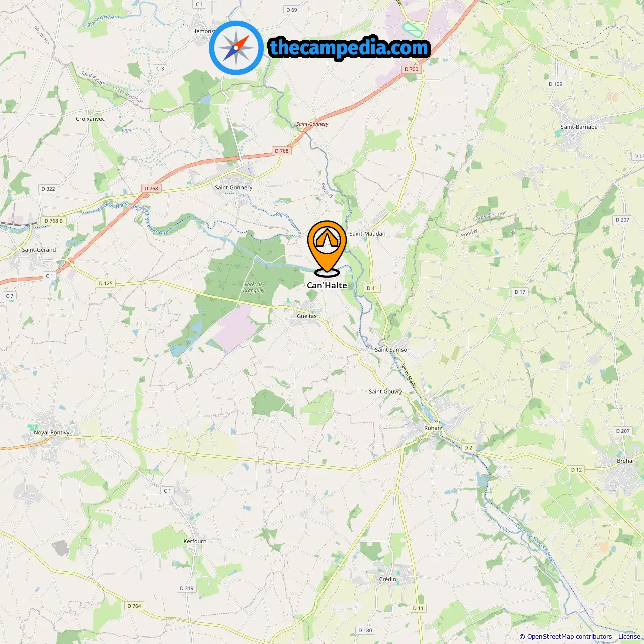
Task: Click the Noyal-Pontivy town label
Action: [52, 432]
